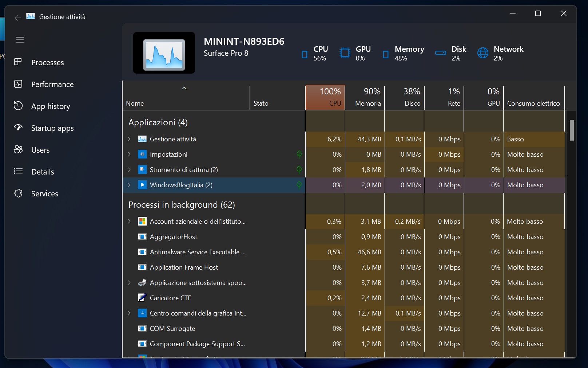The width and height of the screenshot is (588, 368).
Task: Click the vertical scrollbar thumb
Action: (572, 130)
